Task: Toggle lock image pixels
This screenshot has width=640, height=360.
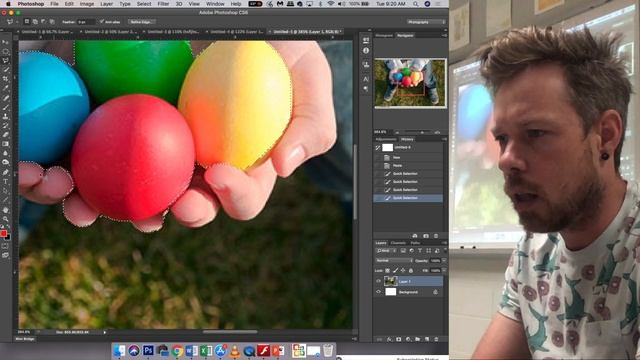Action: click(395, 271)
